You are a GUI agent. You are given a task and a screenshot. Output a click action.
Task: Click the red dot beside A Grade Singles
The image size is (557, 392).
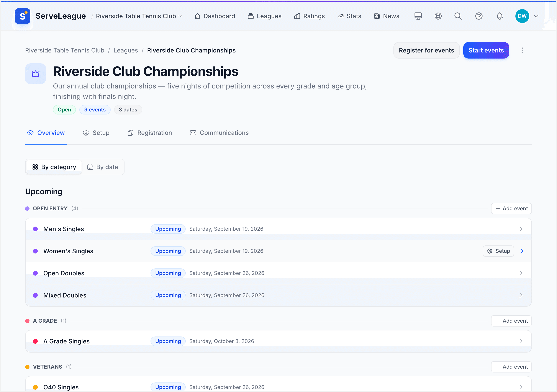(x=35, y=341)
